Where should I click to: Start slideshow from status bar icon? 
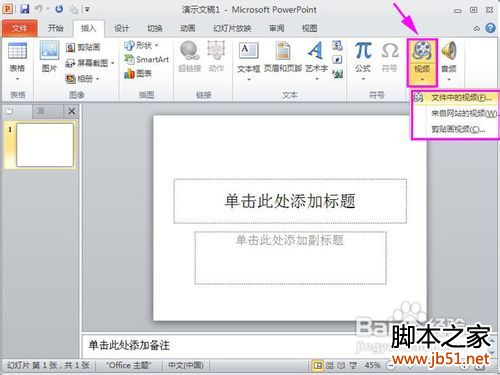click(x=353, y=366)
